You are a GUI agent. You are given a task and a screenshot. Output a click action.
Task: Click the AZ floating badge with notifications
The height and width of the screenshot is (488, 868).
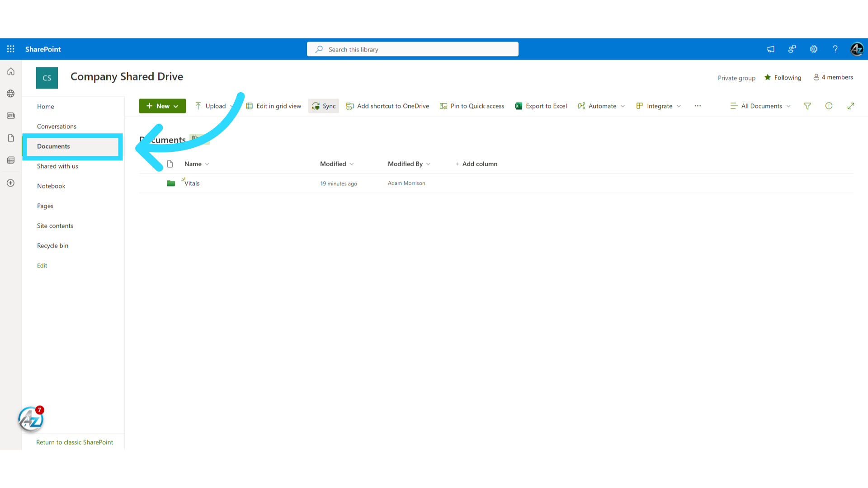(31, 419)
